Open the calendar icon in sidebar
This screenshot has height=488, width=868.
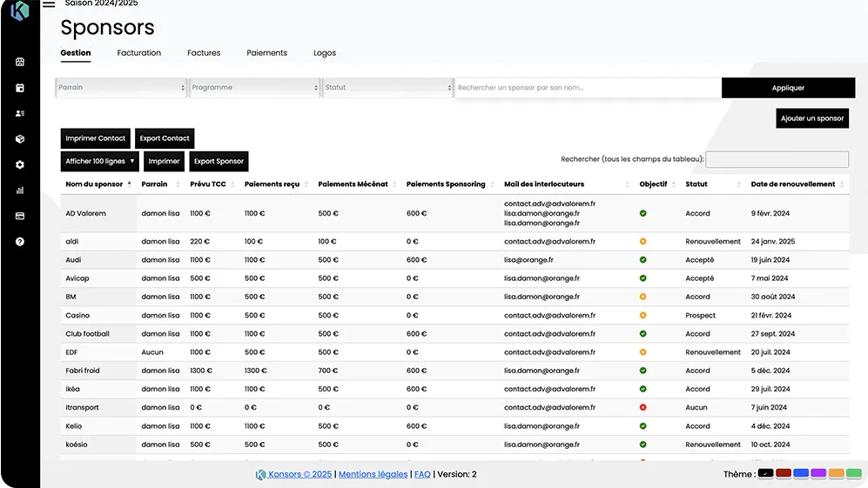pos(20,87)
